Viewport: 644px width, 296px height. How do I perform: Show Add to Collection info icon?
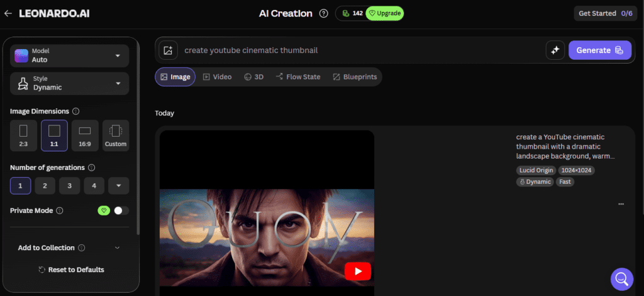pyautogui.click(x=81, y=248)
